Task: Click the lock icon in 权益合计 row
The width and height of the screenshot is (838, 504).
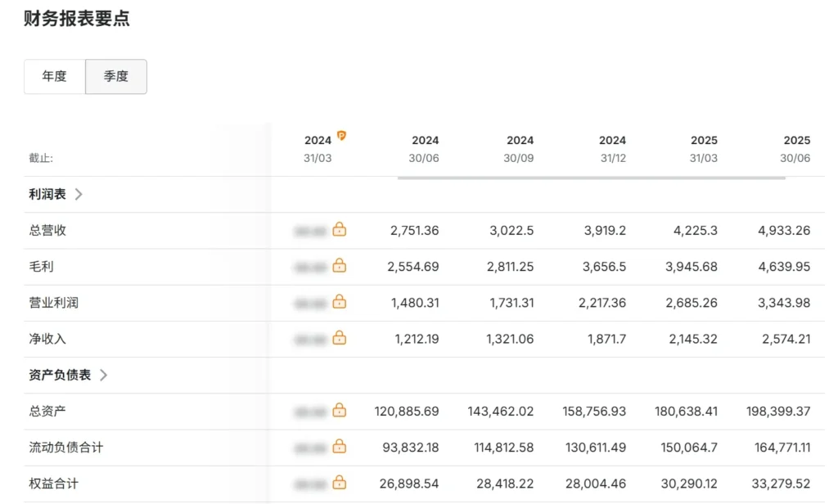Action: pos(339,483)
